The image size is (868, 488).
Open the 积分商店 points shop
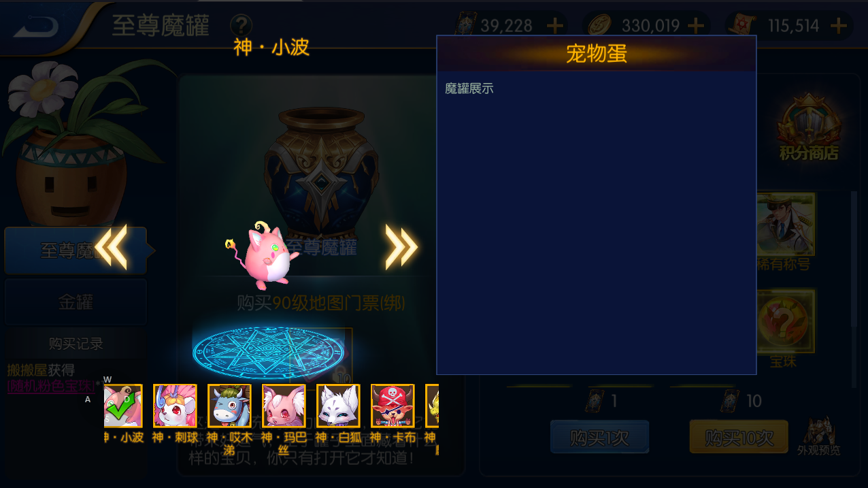coord(809,129)
